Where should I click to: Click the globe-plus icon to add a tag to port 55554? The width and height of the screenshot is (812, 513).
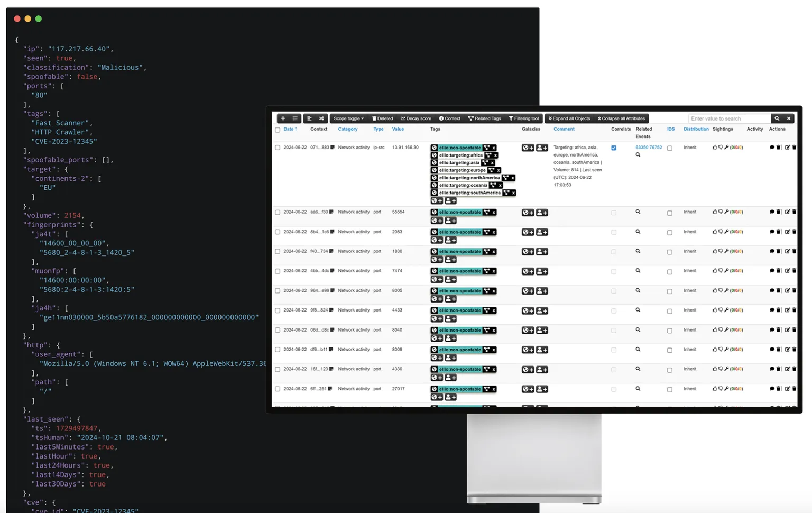point(436,220)
